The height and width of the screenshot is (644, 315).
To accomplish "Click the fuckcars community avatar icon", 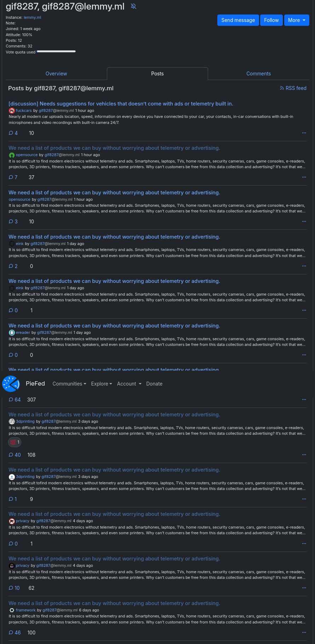I will click(12, 111).
